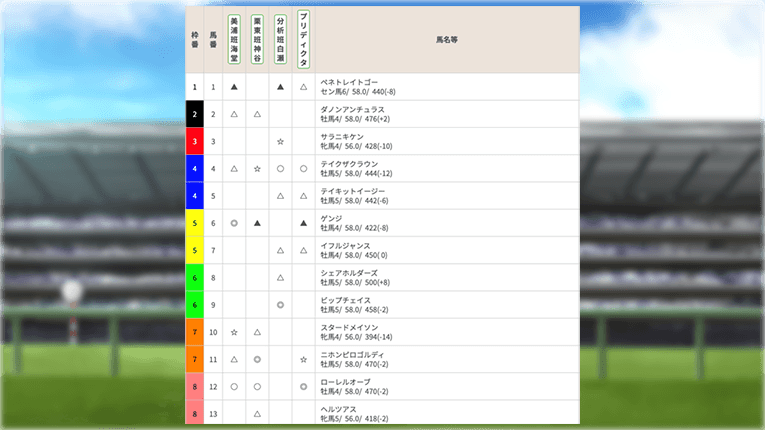The image size is (765, 430).
Task: Open the 分析班白瀬 predictor header
Action: [x=281, y=39]
